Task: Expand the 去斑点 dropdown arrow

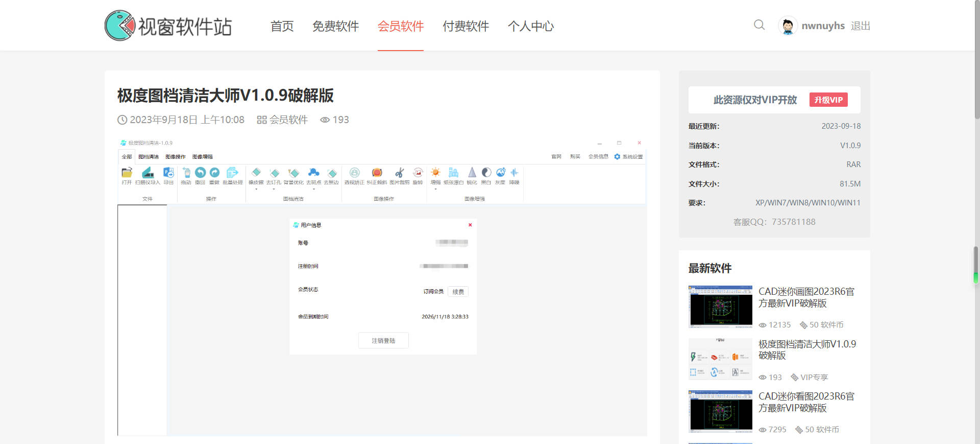Action: [313, 189]
